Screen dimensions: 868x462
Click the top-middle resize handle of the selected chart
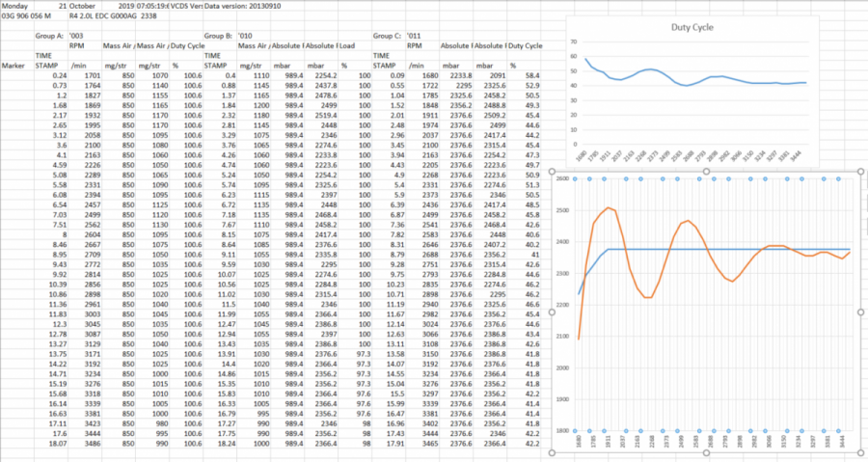coord(705,173)
